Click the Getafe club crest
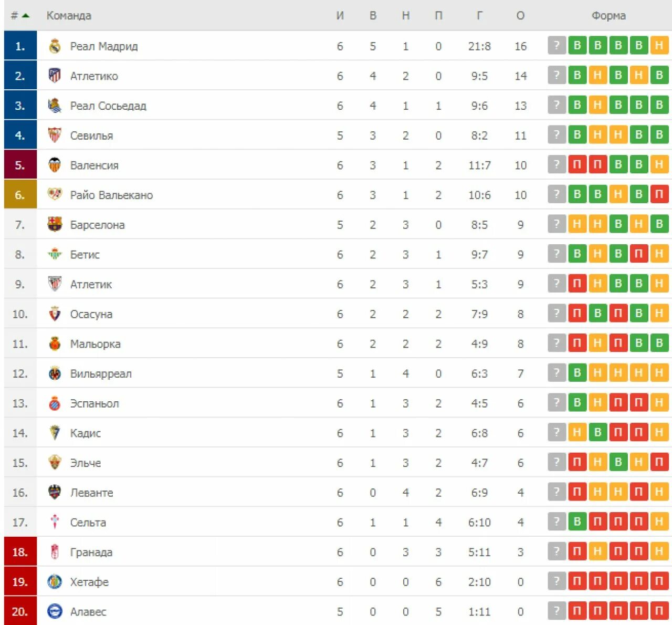This screenshot has width=672, height=625. pos(55,582)
